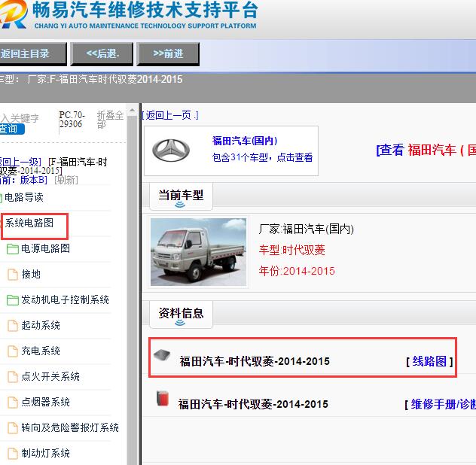Open 起动系统 tree item
This screenshot has width=476, height=465.
pos(41,326)
